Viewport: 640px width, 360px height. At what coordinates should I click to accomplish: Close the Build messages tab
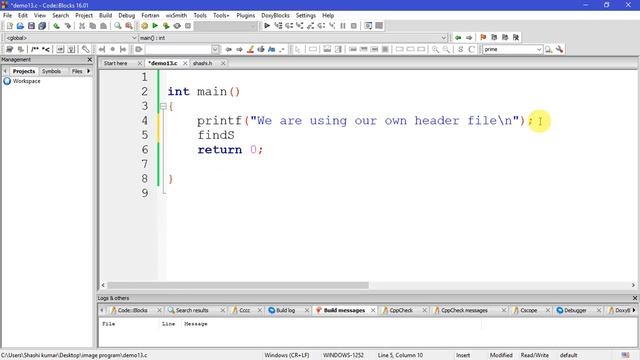[x=373, y=310]
